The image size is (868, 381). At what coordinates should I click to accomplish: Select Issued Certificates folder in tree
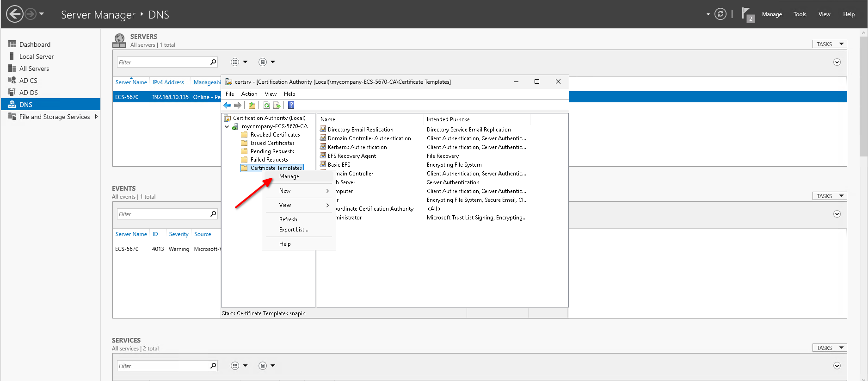point(272,143)
